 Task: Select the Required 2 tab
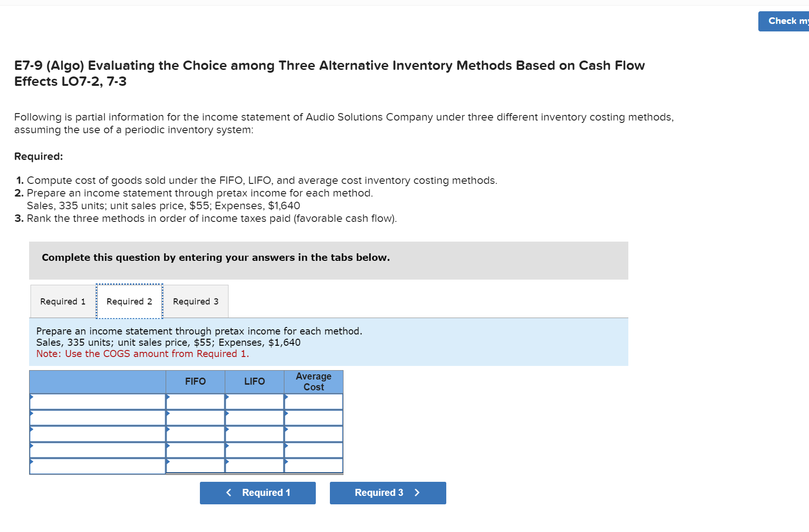(x=129, y=301)
